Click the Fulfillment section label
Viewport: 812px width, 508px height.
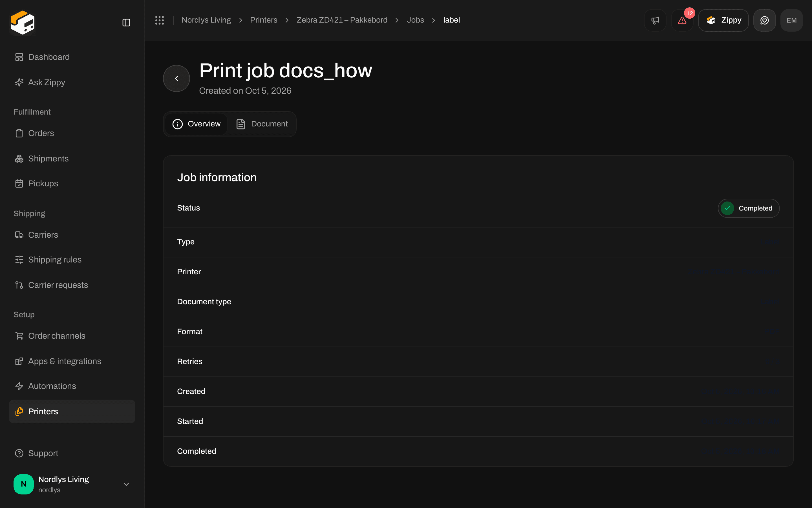click(32, 112)
